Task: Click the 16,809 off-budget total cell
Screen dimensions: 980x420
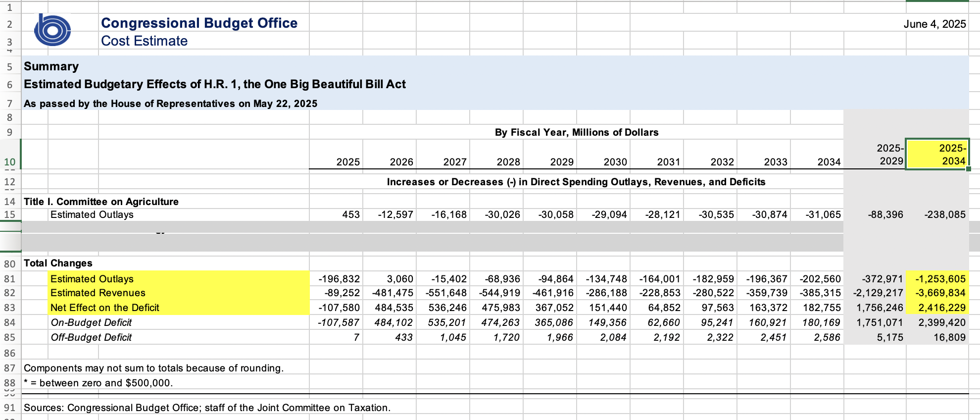Action: [x=937, y=337]
